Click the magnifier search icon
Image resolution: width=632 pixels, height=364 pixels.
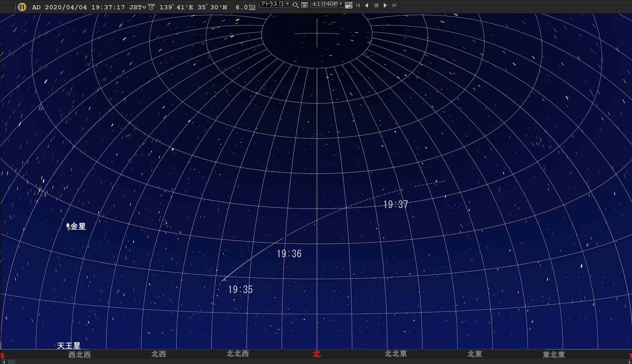tap(296, 5)
